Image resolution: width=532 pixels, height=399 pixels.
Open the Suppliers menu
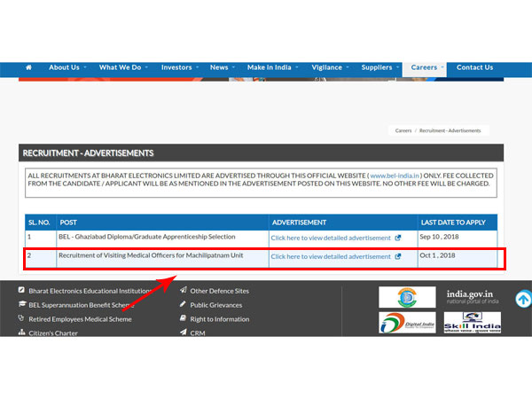tap(377, 67)
